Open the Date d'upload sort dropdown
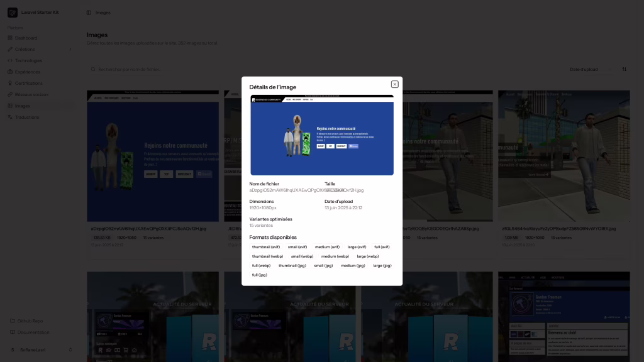Viewport: 644px width, 362px height. (x=590, y=69)
